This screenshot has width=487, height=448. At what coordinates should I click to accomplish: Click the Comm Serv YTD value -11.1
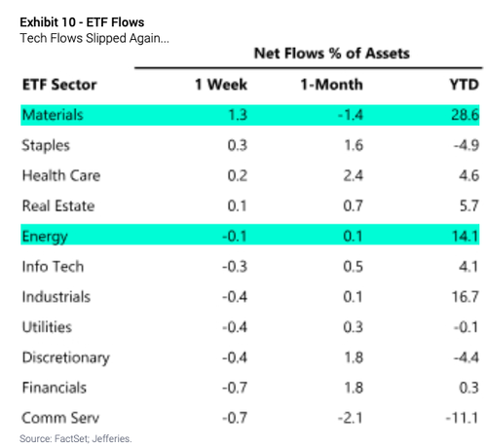point(462,418)
